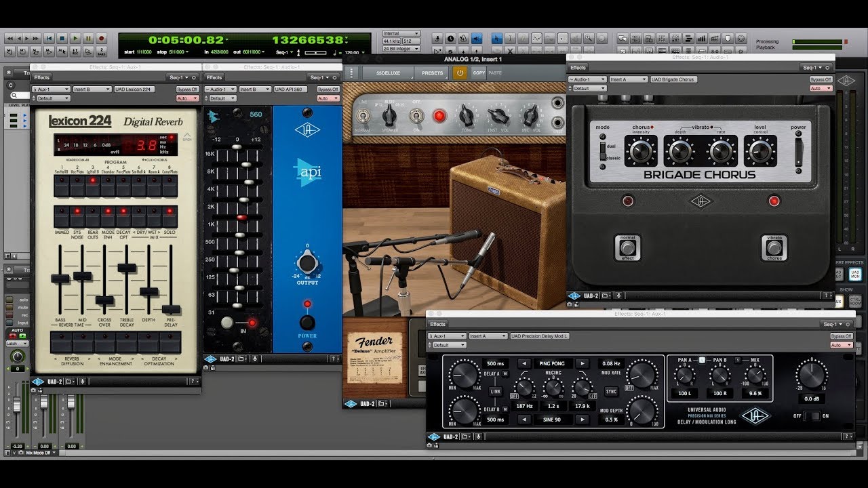Click the Stop button in transport

coord(62,39)
